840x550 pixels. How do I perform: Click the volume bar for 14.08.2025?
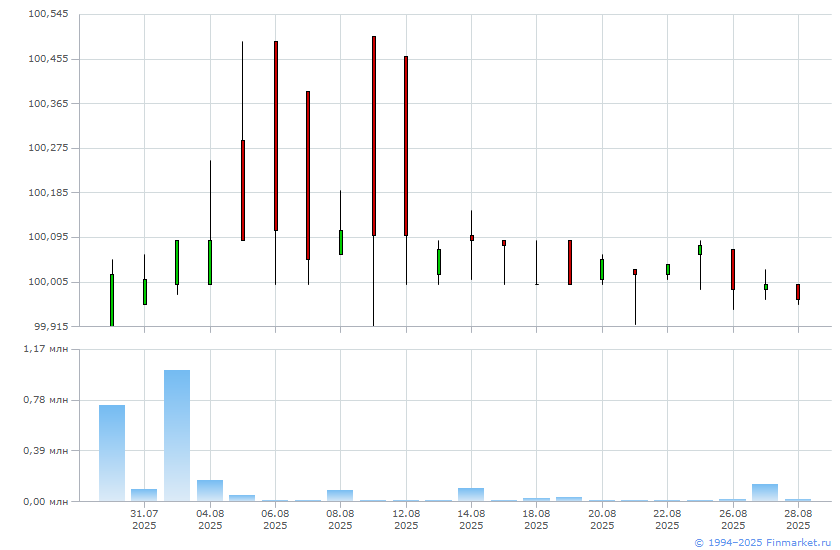point(471,494)
